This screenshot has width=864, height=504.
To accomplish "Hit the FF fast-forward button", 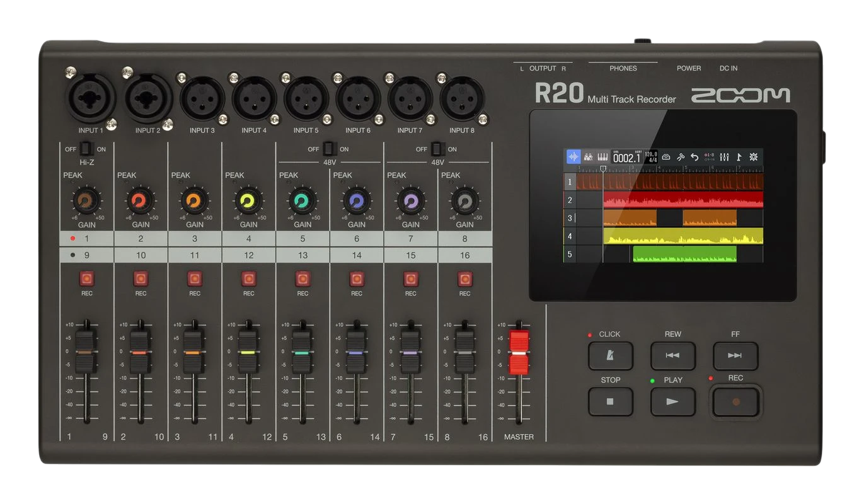I will (735, 356).
